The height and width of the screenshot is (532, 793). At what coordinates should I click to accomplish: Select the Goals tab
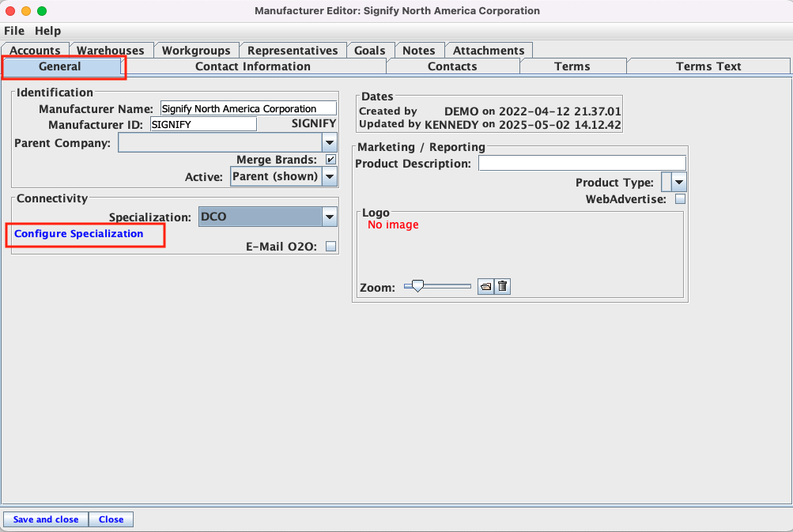click(x=370, y=50)
